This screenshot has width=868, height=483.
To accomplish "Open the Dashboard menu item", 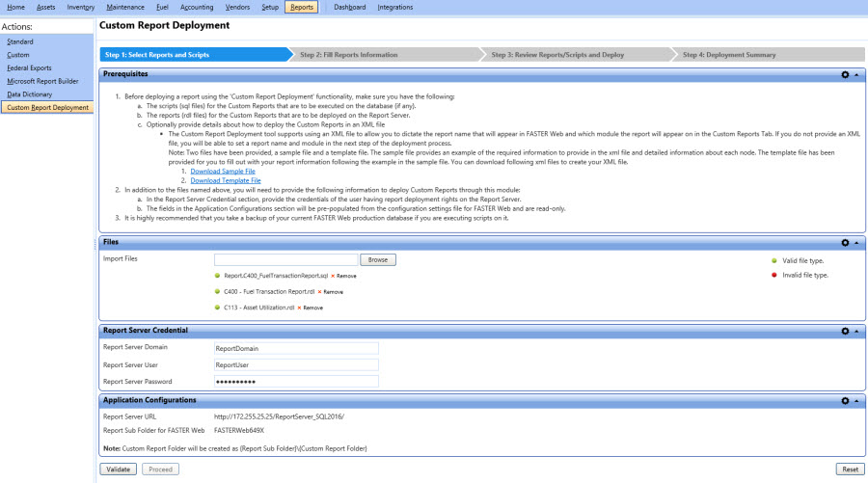I will click(349, 7).
